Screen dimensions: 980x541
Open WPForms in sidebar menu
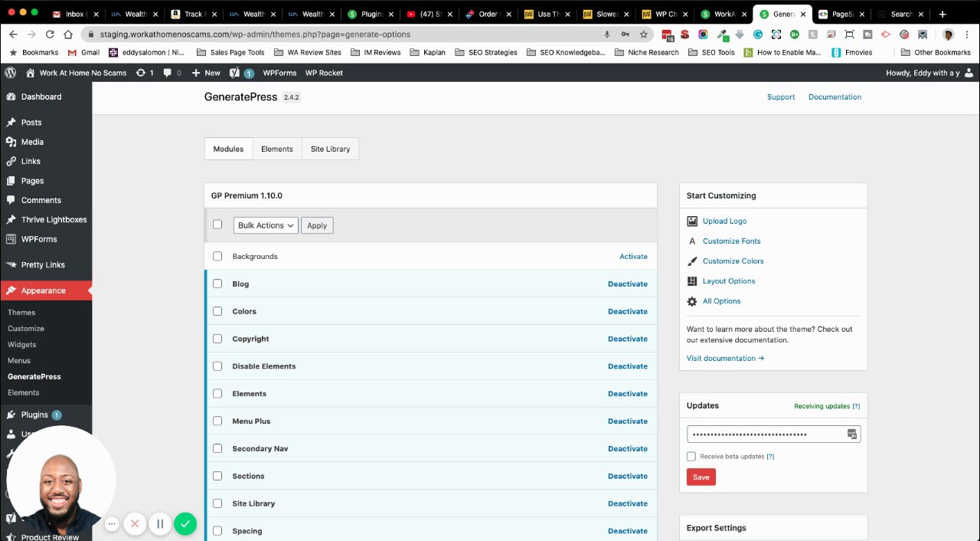(x=39, y=239)
